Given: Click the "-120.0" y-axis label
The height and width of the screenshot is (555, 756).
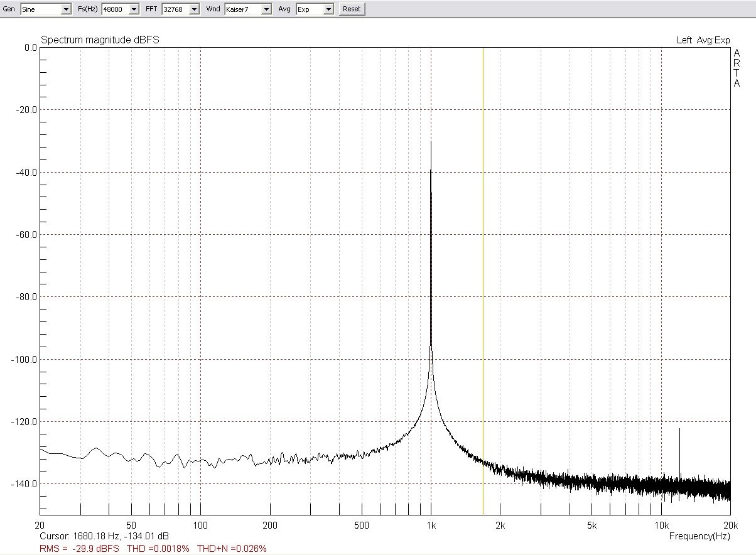Looking at the screenshot, I should pos(24,421).
